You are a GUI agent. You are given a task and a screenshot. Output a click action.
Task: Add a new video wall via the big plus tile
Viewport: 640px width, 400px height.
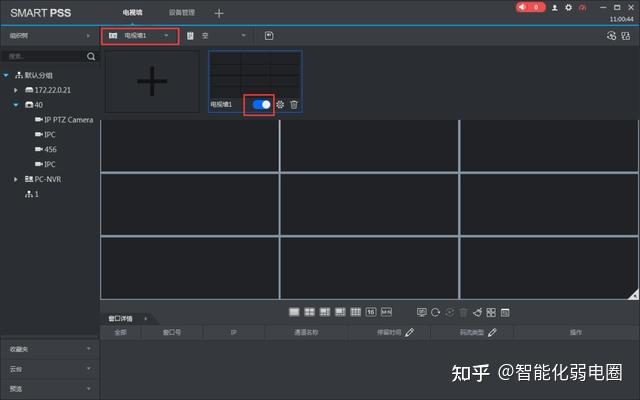[x=152, y=82]
